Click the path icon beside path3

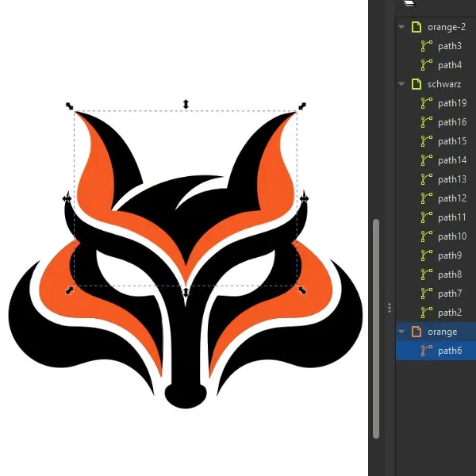click(427, 46)
